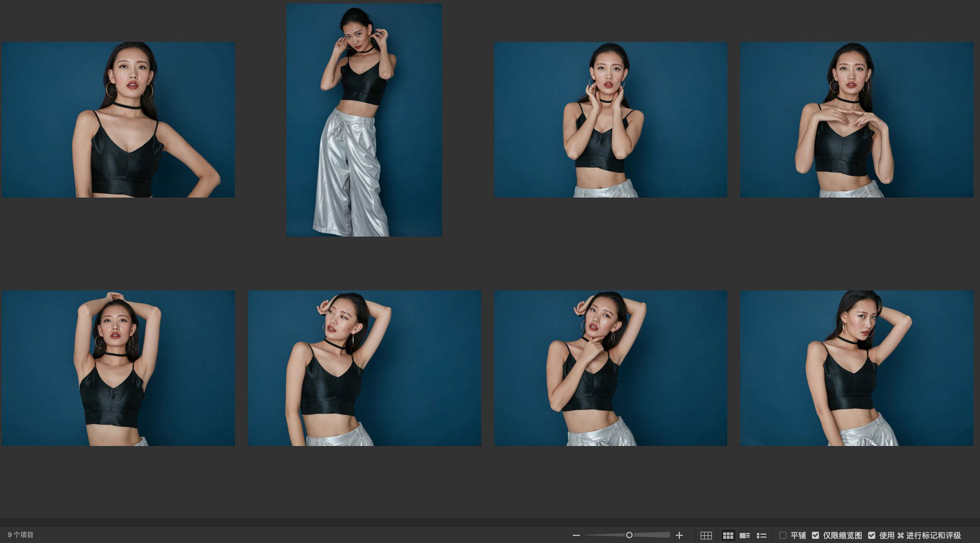Image resolution: width=980 pixels, height=543 pixels.
Task: Click the minus icon to shrink thumbnails
Action: click(576, 535)
